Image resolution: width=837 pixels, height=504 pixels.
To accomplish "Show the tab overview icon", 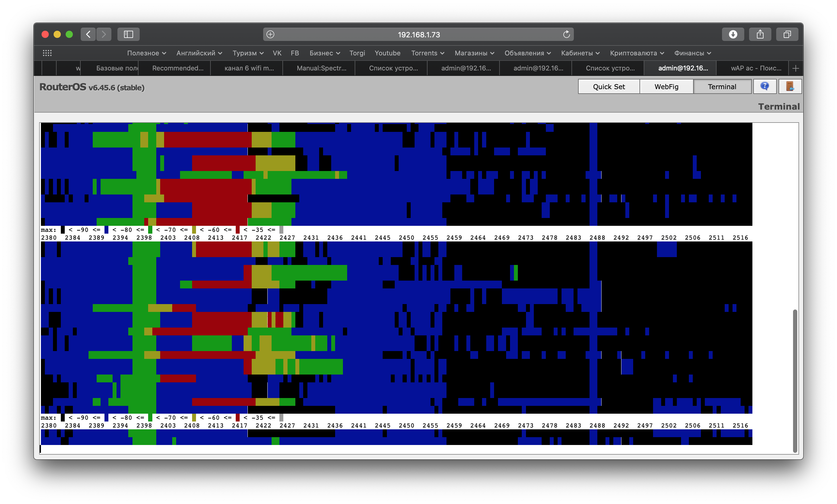I will point(787,34).
